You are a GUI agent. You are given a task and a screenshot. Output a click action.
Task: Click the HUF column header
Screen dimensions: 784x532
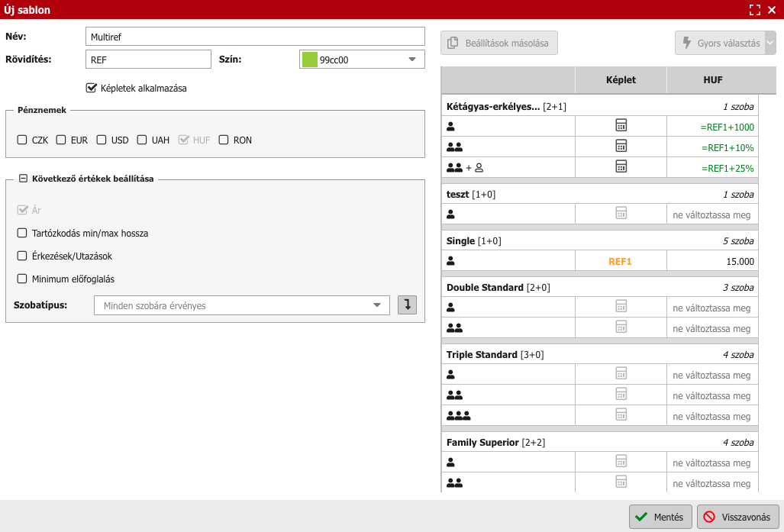(712, 79)
